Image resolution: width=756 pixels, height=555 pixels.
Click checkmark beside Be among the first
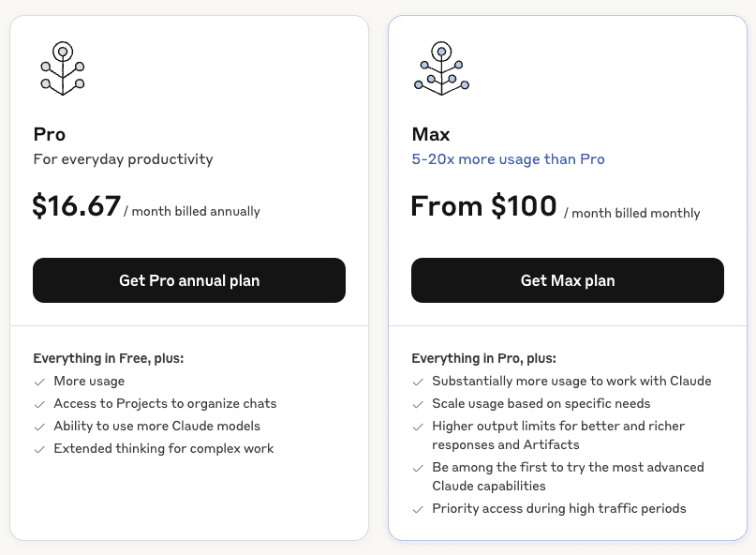pyautogui.click(x=418, y=468)
